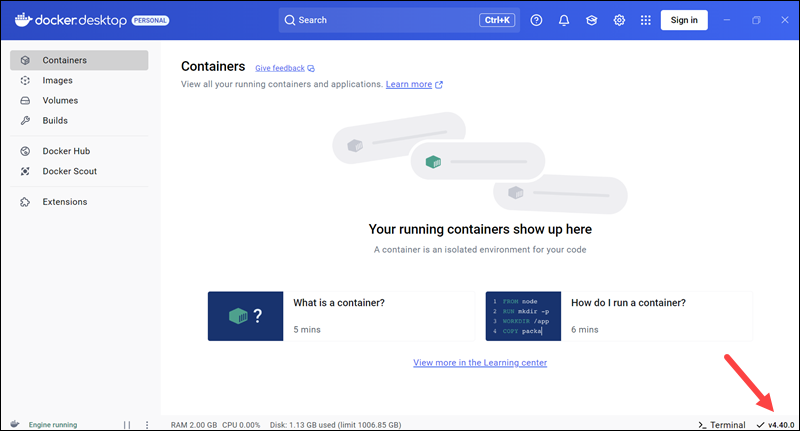Click the How do I run a container? title
Image resolution: width=800 pixels, height=431 pixels.
[x=629, y=303]
